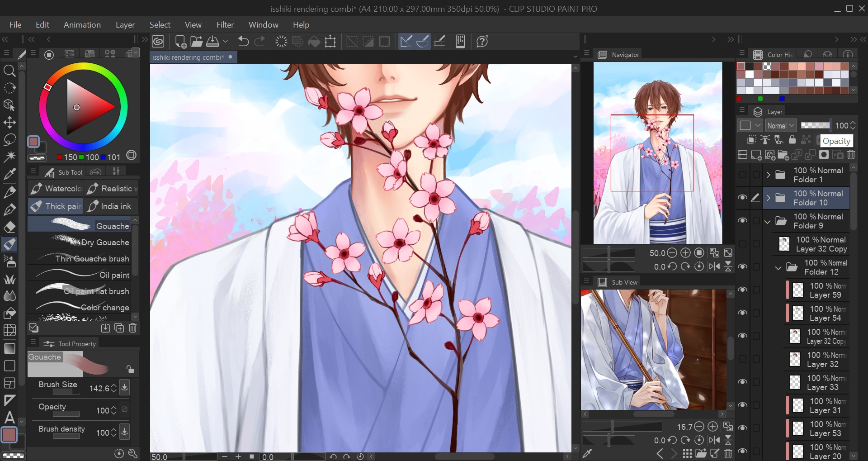868x461 pixels.
Task: Toggle visibility of Layer 59
Action: (x=742, y=290)
